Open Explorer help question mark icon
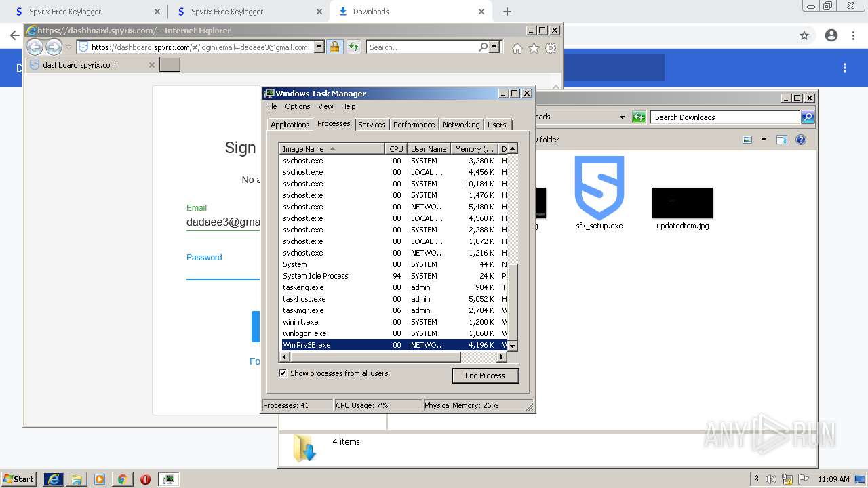The width and height of the screenshot is (868, 488). (801, 140)
